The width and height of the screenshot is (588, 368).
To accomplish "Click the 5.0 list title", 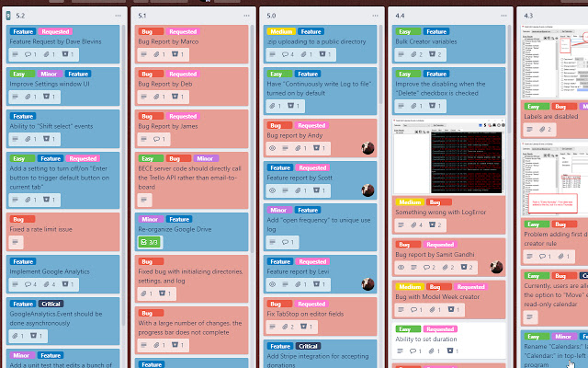I will point(271,16).
